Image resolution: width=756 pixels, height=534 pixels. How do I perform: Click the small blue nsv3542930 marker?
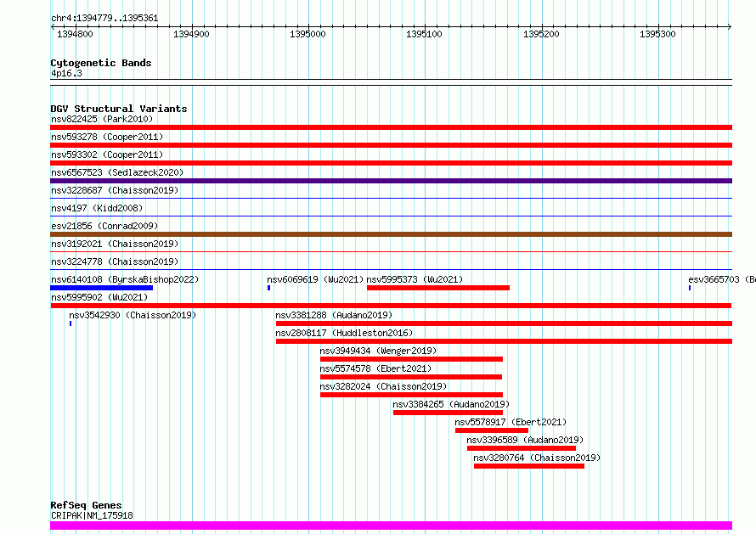point(71,323)
